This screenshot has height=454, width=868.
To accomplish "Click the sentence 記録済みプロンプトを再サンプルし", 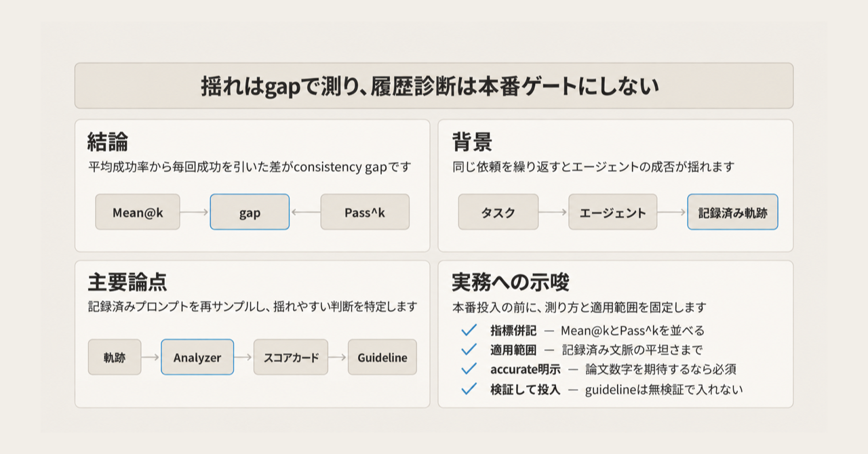I will 252,307.
